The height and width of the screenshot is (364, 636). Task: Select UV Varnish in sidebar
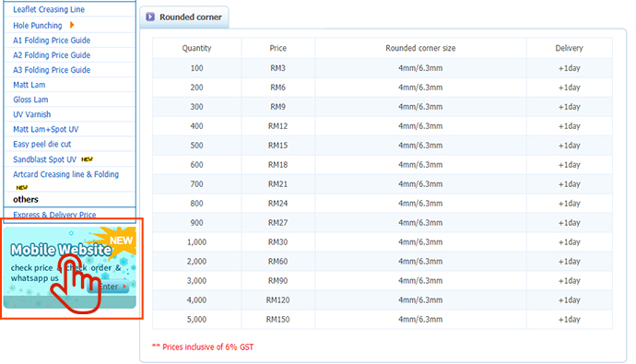click(31, 114)
